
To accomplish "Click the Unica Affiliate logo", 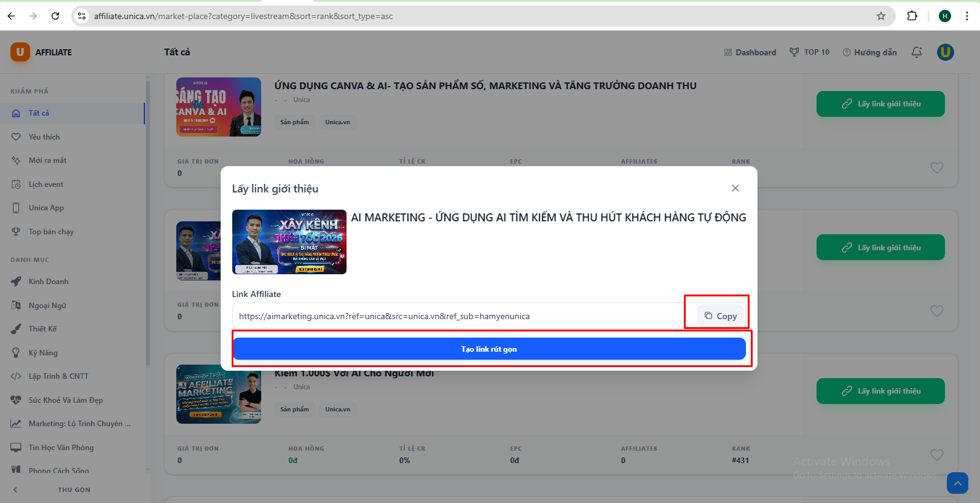I will [41, 52].
